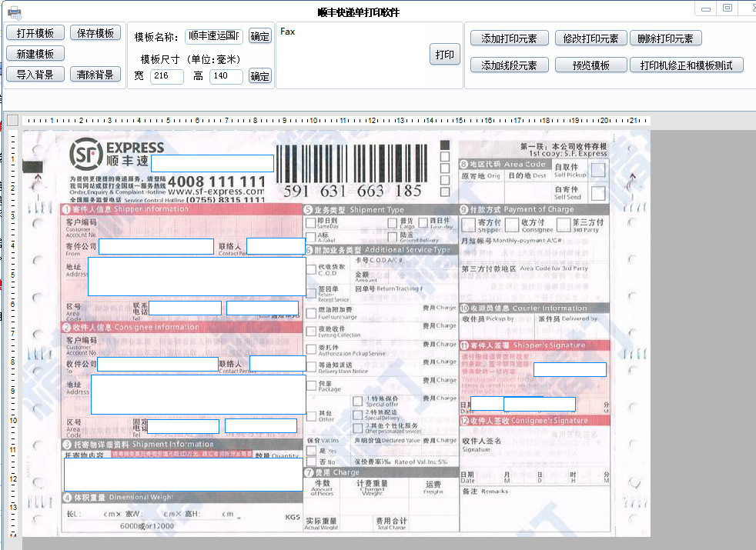Screen dimensions: 756x550
Task: Open 打印机修正和模板测试 printer correction tool
Action: [x=686, y=65]
